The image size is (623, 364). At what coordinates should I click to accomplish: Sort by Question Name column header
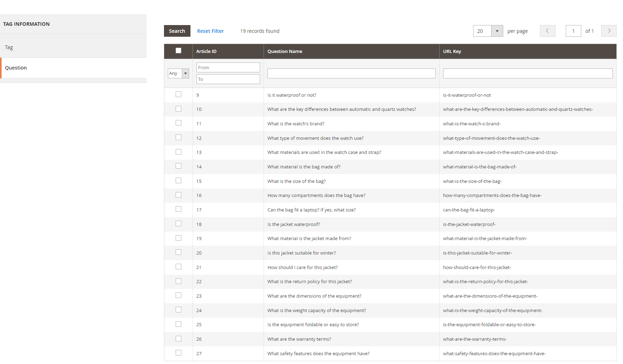[x=351, y=51]
